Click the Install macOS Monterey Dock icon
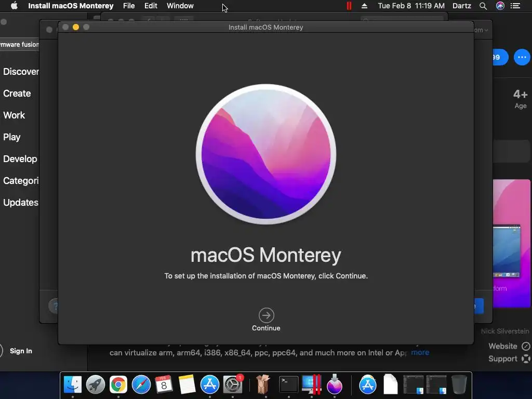 (x=335, y=384)
